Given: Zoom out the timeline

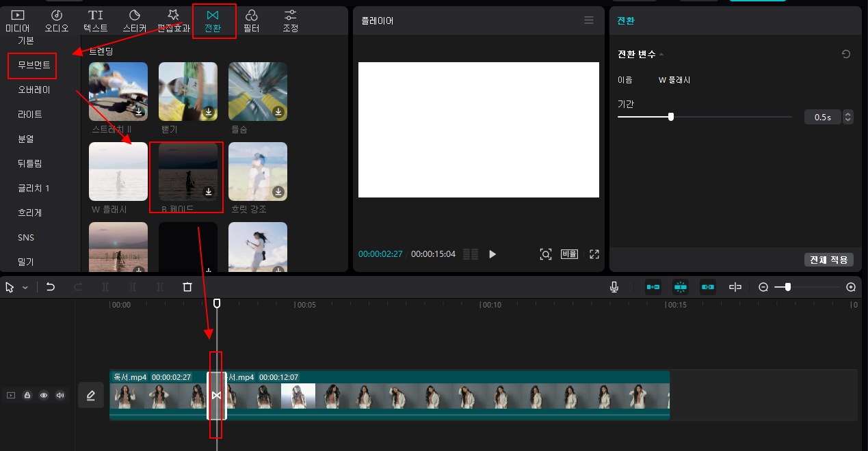Looking at the screenshot, I should click(x=763, y=287).
